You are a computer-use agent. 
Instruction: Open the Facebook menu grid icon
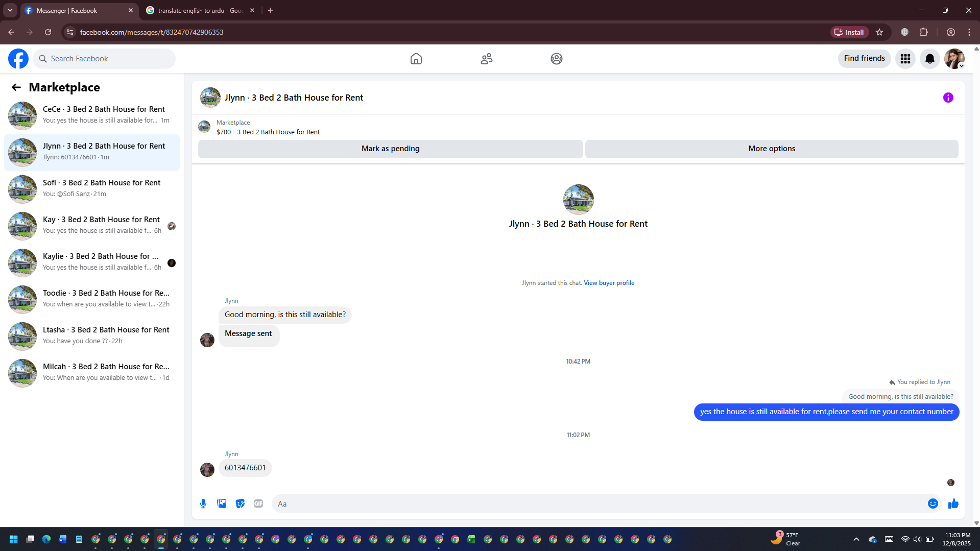point(905,59)
